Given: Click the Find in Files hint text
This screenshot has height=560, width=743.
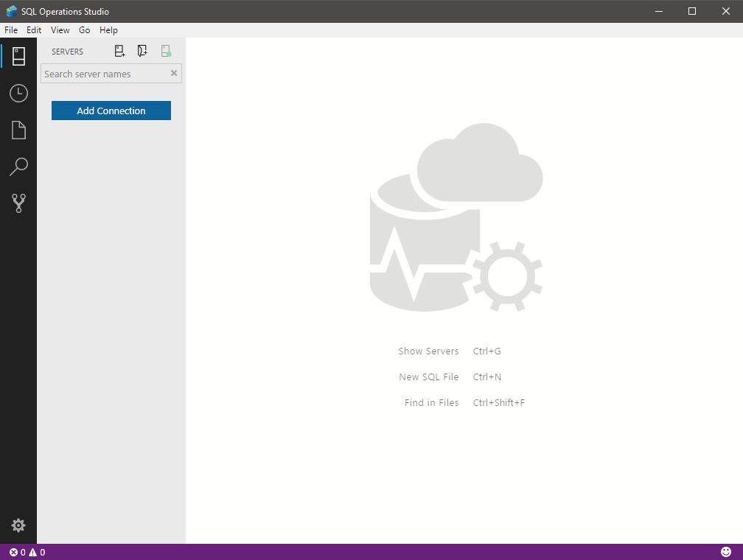Looking at the screenshot, I should tap(432, 403).
